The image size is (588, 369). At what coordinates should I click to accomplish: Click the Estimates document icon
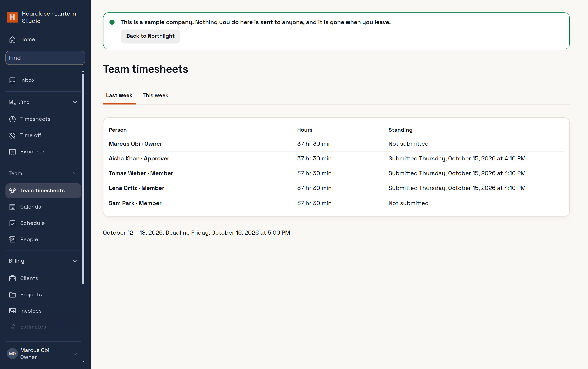(12, 327)
